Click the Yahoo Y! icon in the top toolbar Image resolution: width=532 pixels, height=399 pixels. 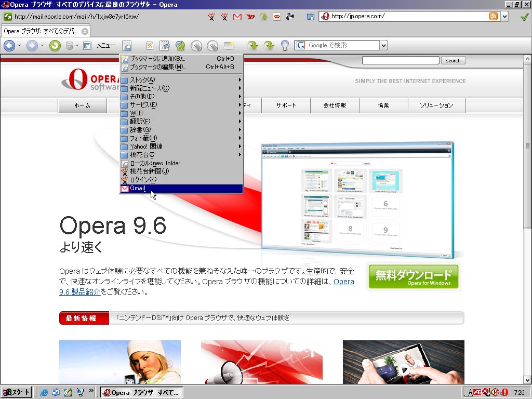(250, 16)
